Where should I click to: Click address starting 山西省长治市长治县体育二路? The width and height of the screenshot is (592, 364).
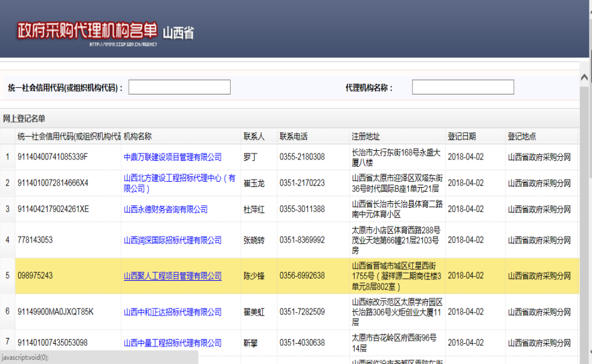pos(397,209)
